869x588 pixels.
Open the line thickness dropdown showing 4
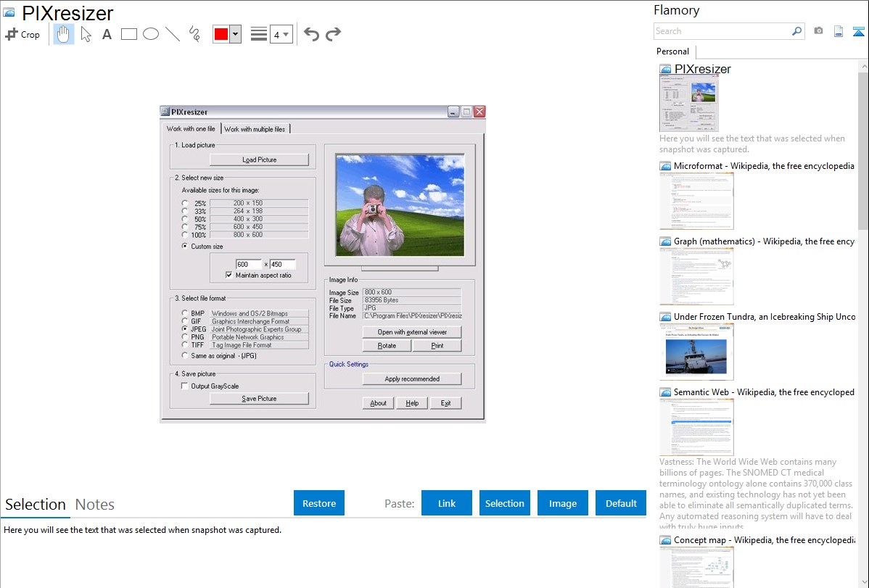point(281,34)
